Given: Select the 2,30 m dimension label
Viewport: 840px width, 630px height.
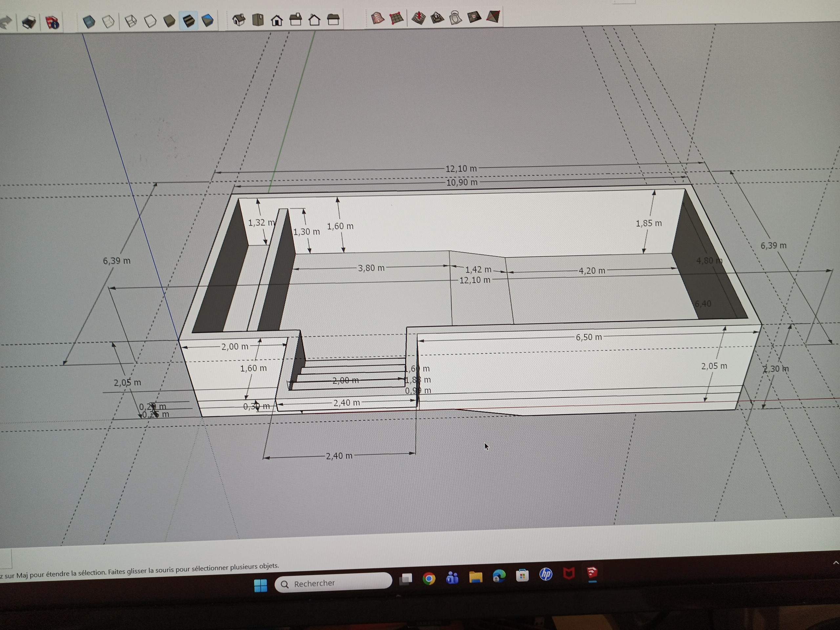Looking at the screenshot, I should tap(776, 369).
